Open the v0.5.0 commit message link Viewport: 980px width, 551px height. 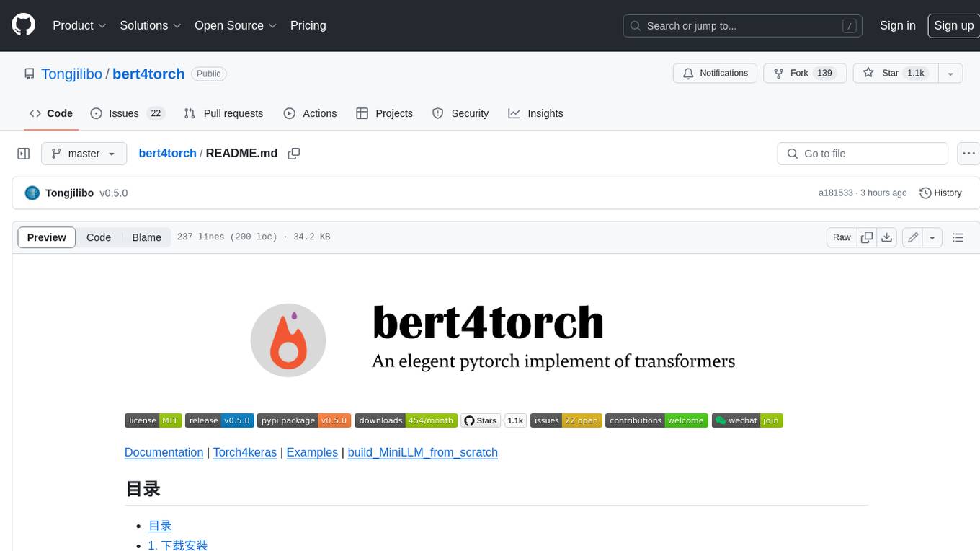pos(114,193)
